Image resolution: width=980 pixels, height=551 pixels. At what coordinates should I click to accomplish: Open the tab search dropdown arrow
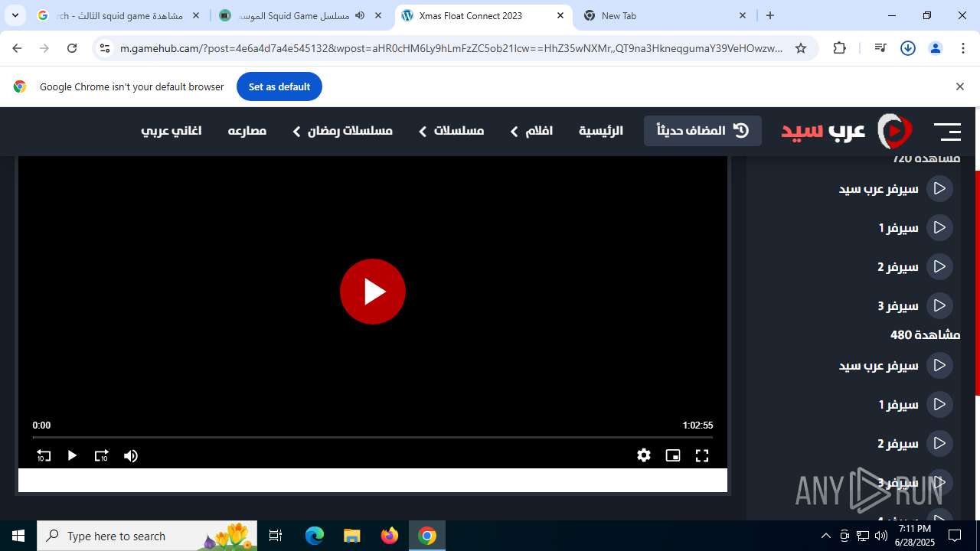(15, 15)
